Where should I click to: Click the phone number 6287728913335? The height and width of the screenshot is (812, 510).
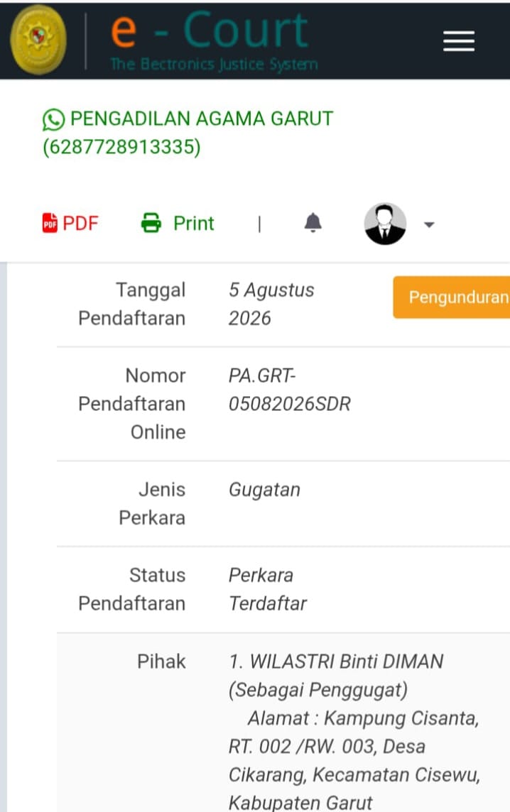(x=121, y=147)
